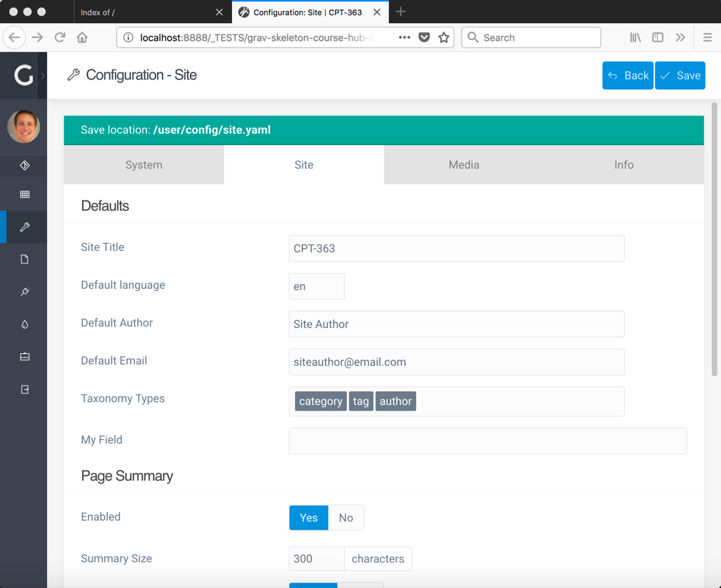Click the 'Summary Size' label
This screenshot has height=588, width=721.
(x=116, y=559)
